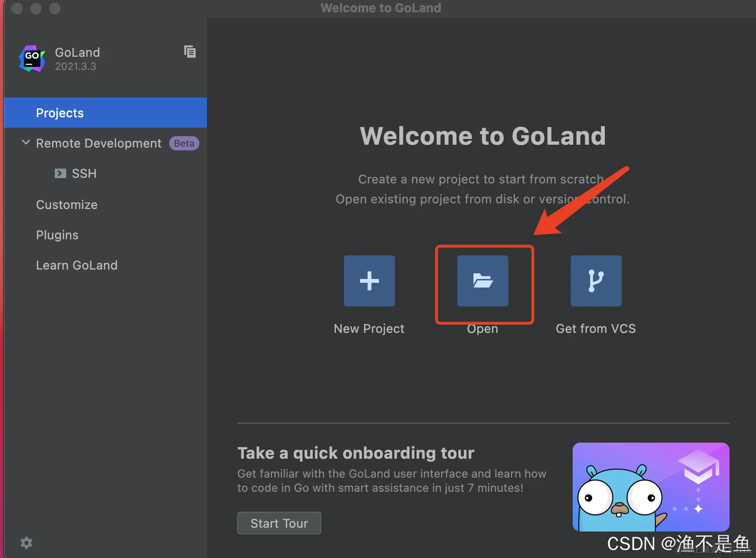This screenshot has width=756, height=558.
Task: Click the Beta badge
Action: [x=184, y=143]
